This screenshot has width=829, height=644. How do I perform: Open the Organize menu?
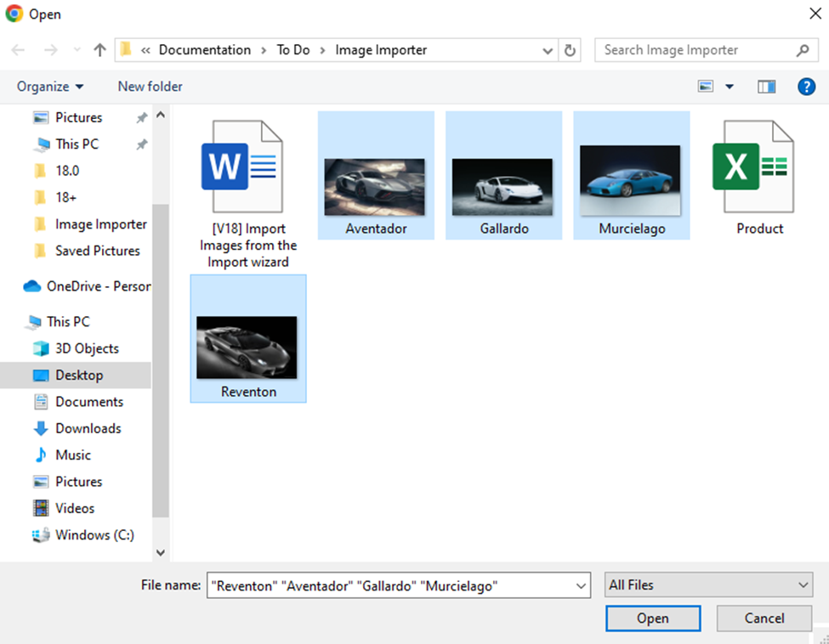[x=49, y=87]
